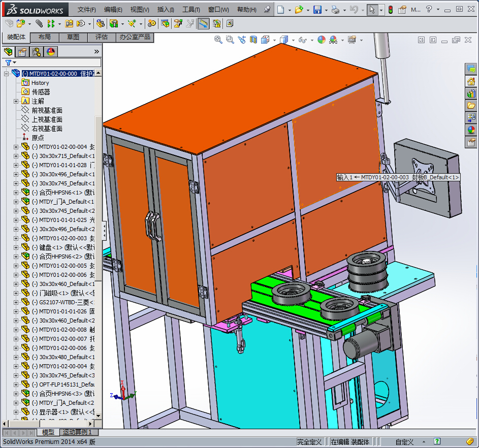Image resolution: width=479 pixels, height=448 pixels.
Task: Click the Zoom to Fit magnifier
Action: pyautogui.click(x=218, y=40)
